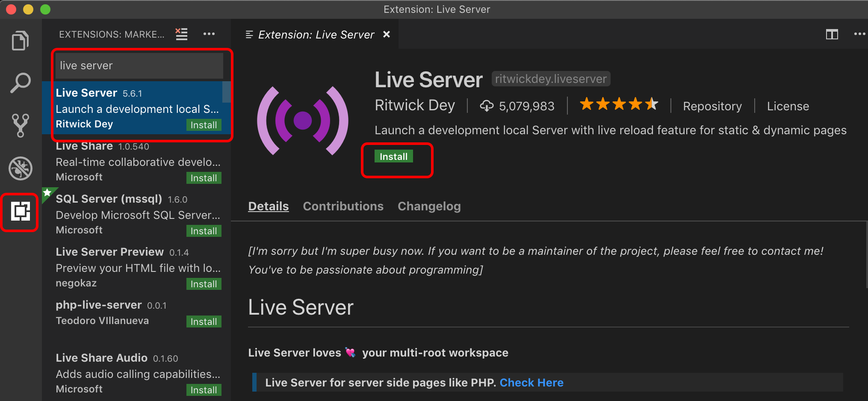Image resolution: width=868 pixels, height=401 pixels.
Task: Open the Explorer view in activity bar
Action: tap(20, 41)
